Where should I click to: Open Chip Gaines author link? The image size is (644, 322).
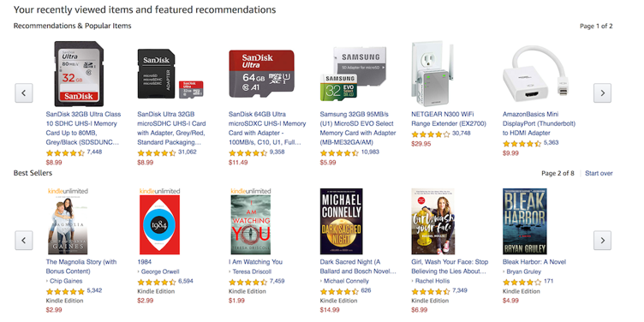66,282
